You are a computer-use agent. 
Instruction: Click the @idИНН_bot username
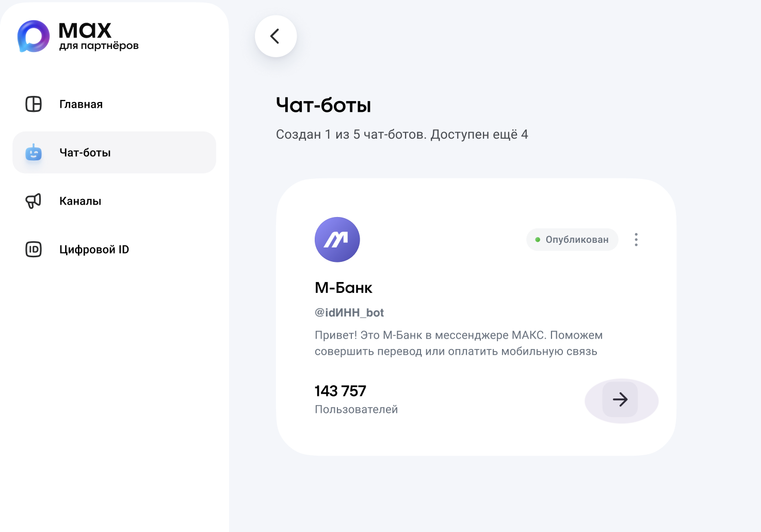click(x=349, y=313)
